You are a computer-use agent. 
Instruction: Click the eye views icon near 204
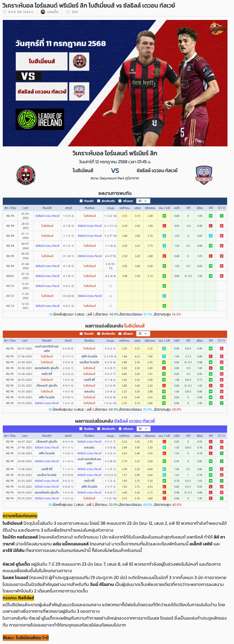[68, 12]
